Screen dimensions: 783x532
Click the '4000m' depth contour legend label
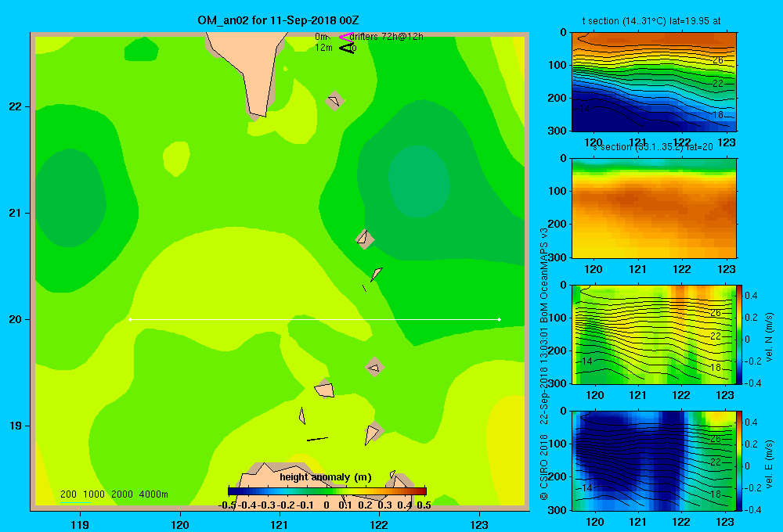153,494
